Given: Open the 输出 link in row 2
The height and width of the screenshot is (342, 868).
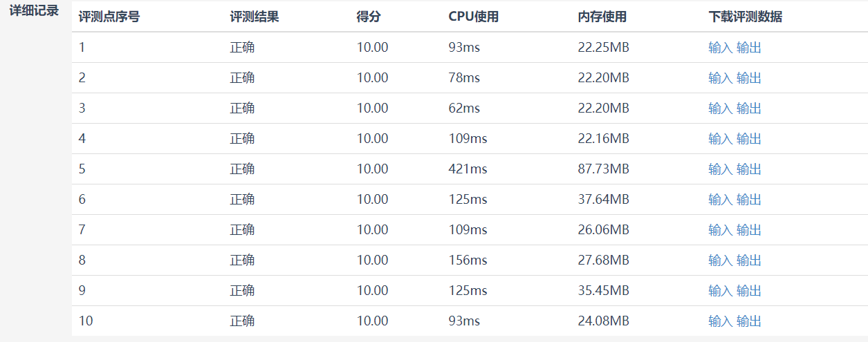Looking at the screenshot, I should coord(749,78).
